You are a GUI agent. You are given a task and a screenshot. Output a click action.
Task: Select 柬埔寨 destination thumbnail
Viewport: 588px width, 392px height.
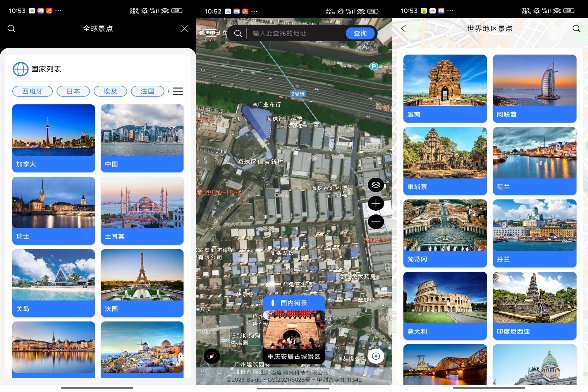(x=444, y=162)
